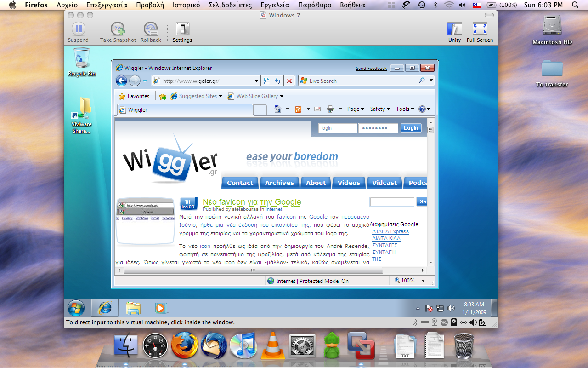Click the Live Search magnifier icon

422,80
